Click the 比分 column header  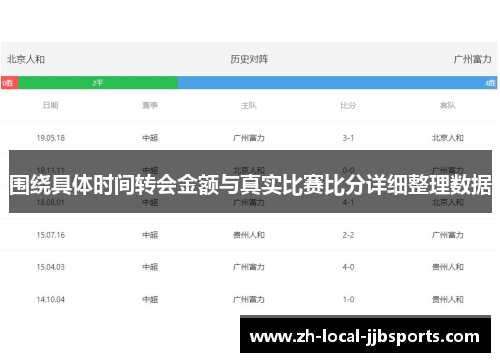348,105
